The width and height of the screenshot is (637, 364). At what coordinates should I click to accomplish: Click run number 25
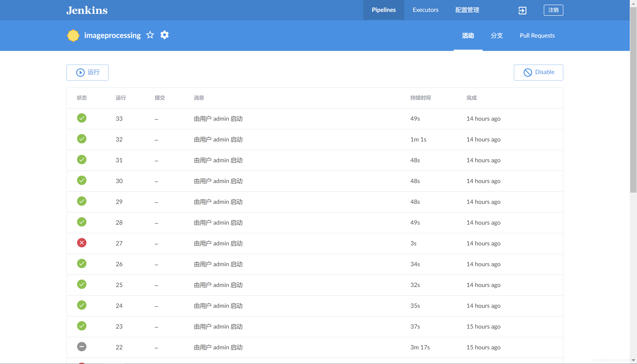pos(119,285)
